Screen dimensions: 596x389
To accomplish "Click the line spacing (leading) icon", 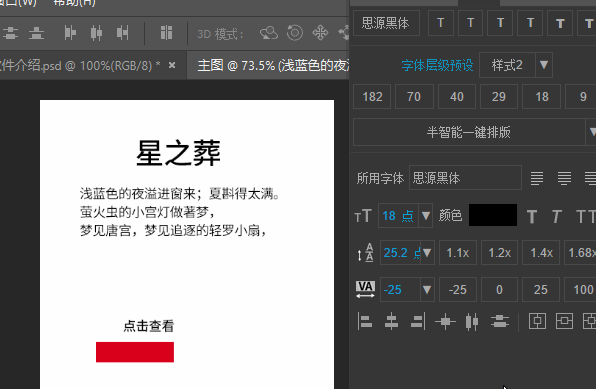I will 366,252.
